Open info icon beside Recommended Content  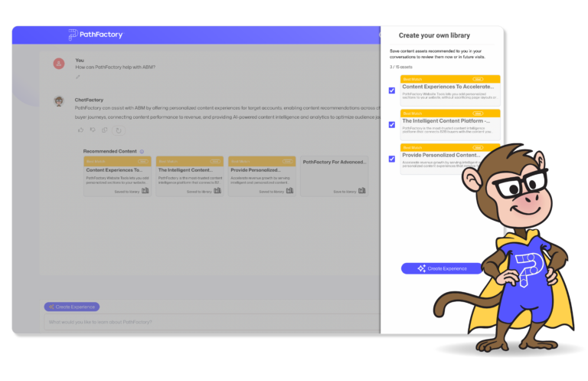142,152
